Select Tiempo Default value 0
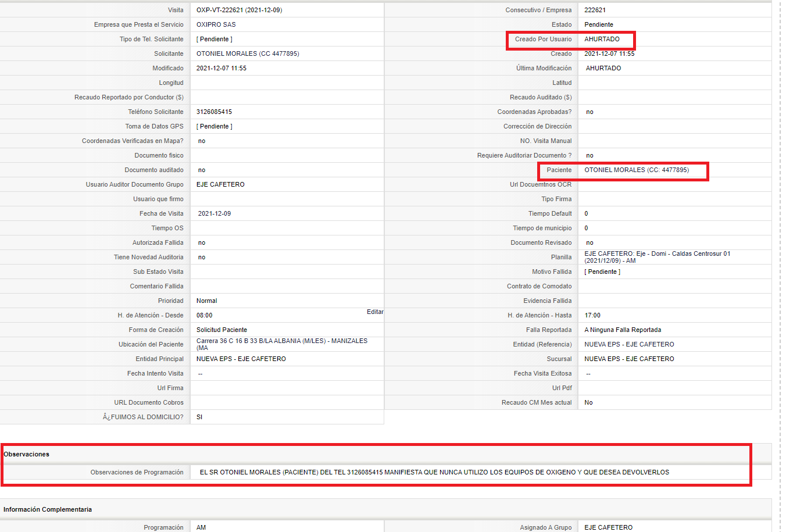 tap(586, 213)
